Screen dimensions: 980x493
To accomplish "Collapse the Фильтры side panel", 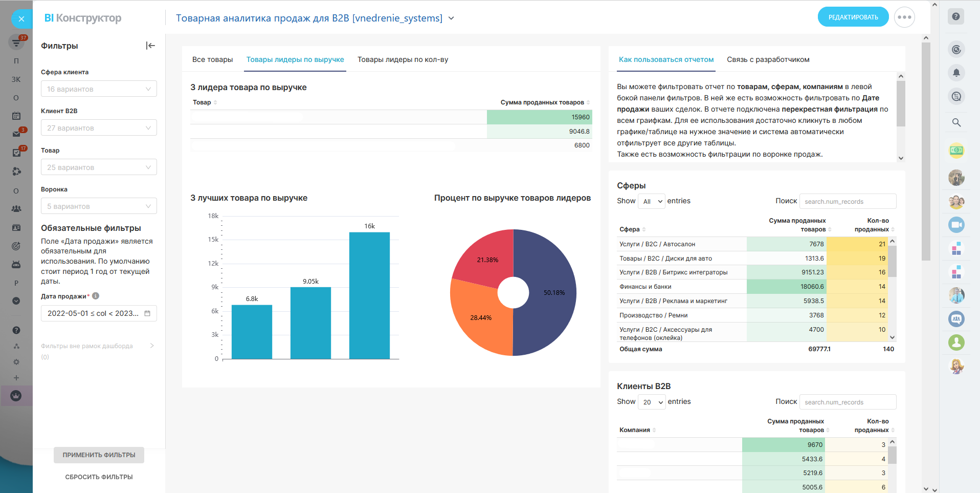I will coord(150,46).
